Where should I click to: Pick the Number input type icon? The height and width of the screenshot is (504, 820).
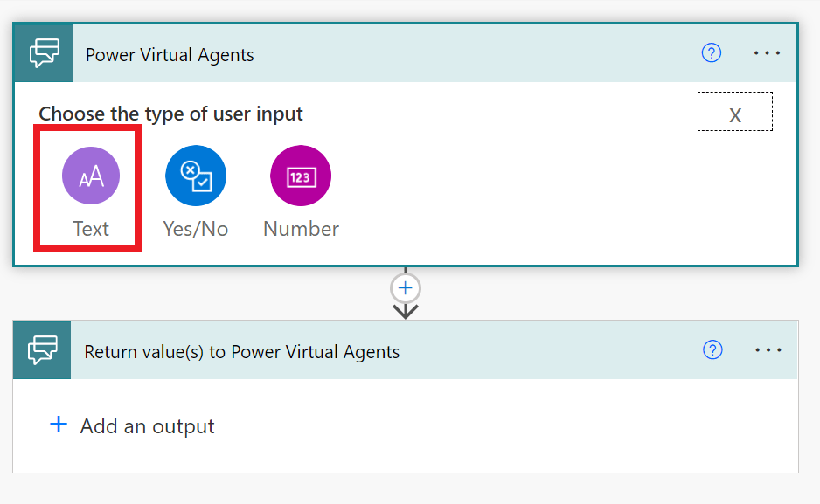301,176
